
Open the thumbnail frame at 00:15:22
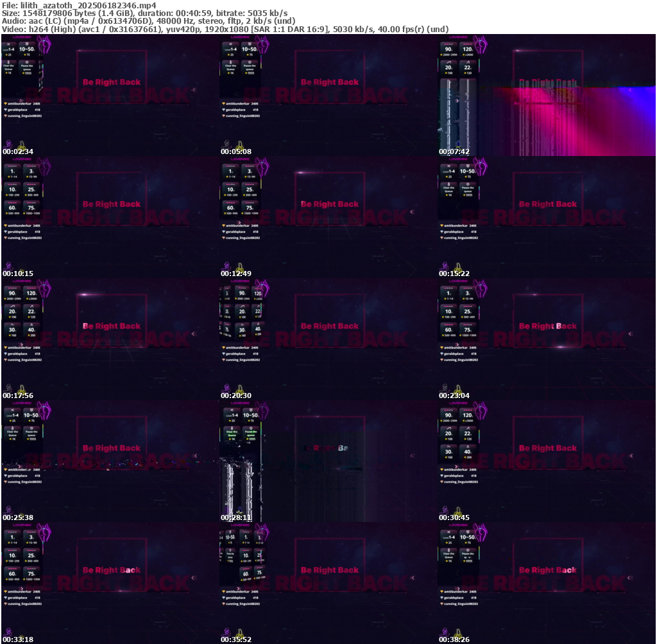(547, 217)
